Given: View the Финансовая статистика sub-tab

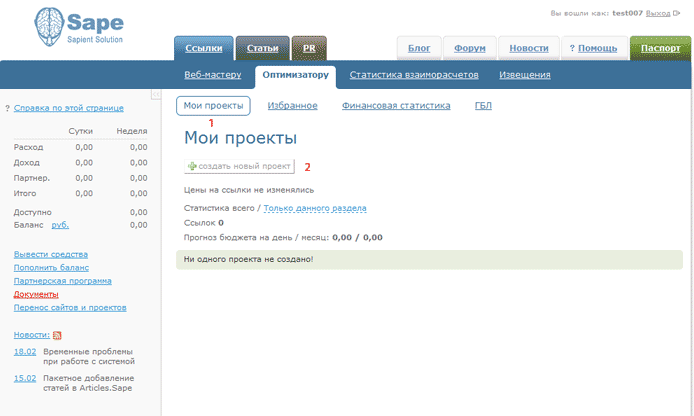Looking at the screenshot, I should point(396,105).
